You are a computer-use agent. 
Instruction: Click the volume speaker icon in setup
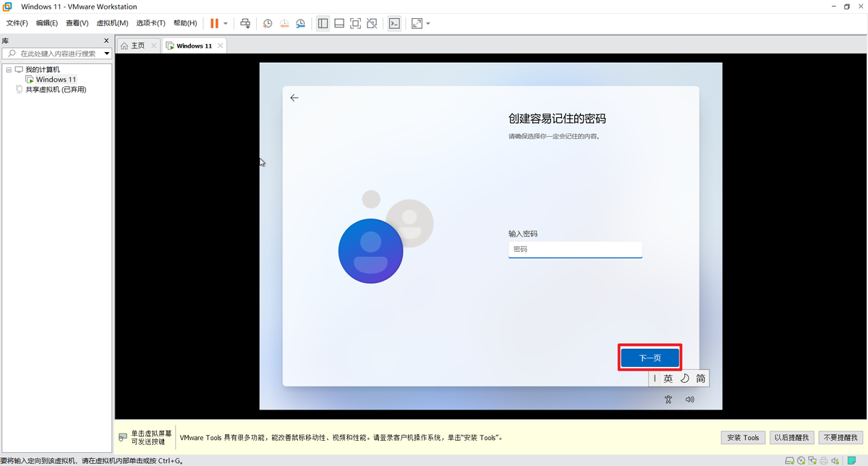[690, 399]
